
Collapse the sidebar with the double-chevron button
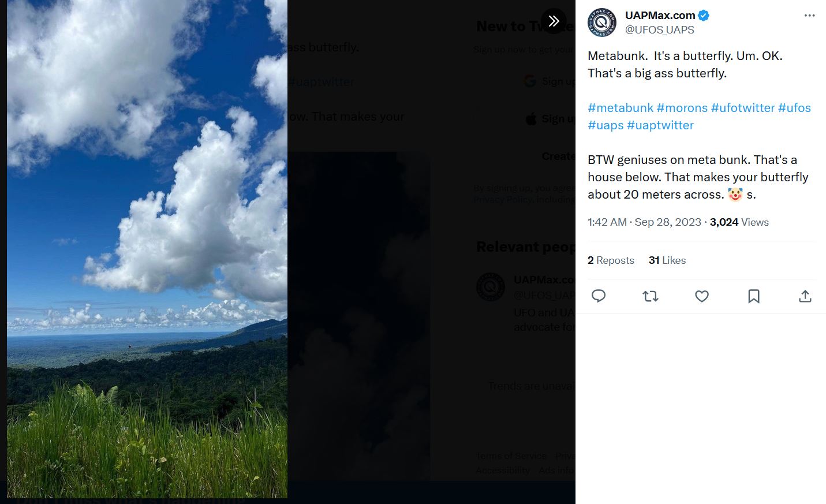click(554, 21)
